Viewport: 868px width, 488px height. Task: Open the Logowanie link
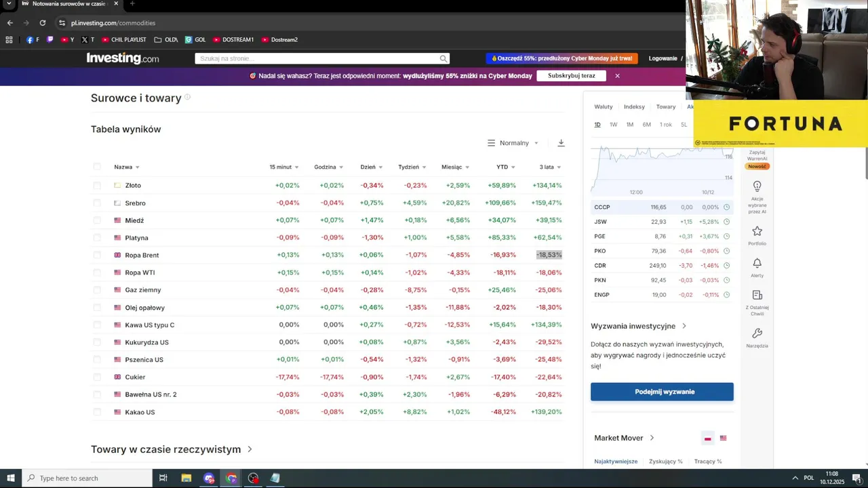(663, 58)
